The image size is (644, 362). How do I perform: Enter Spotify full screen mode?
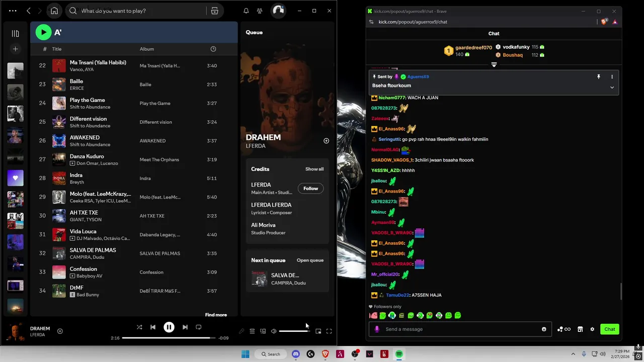click(329, 331)
